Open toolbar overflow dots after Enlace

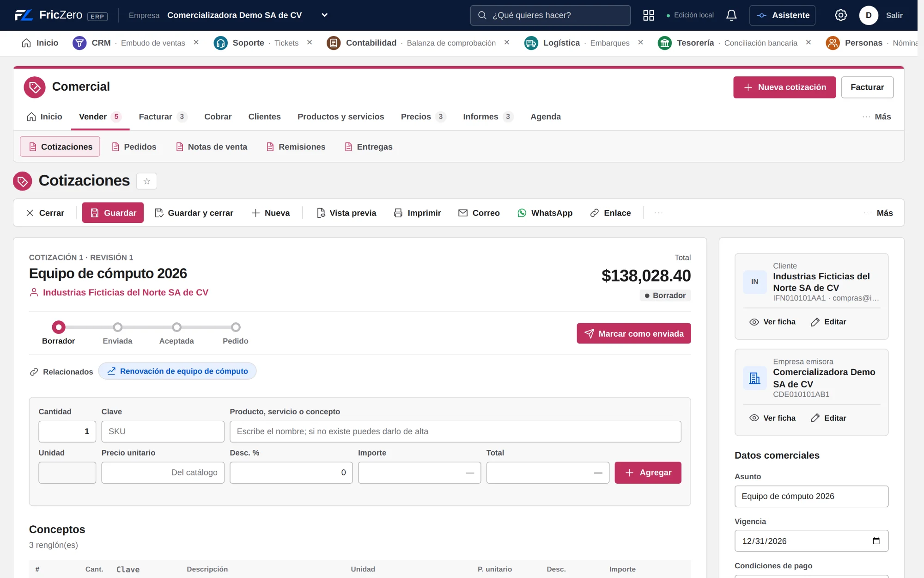point(659,213)
